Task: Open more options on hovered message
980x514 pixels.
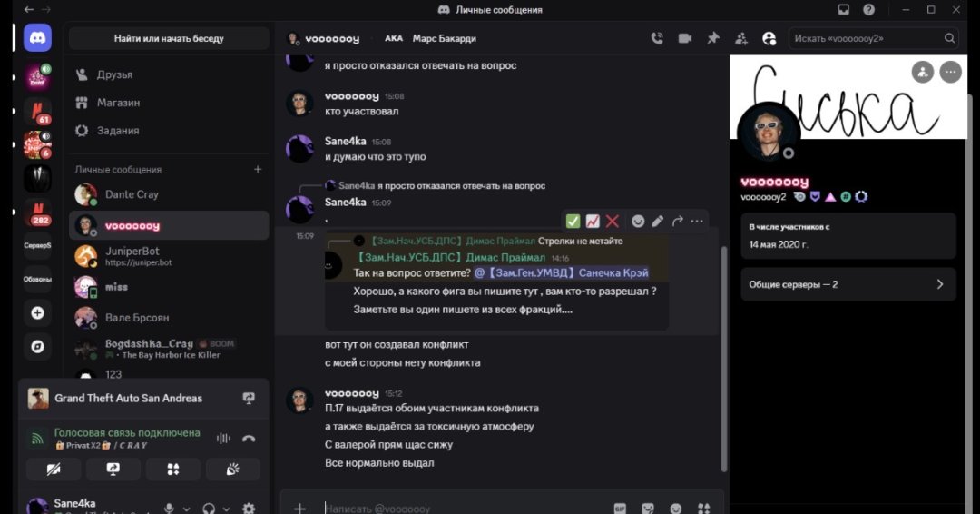Action: click(697, 221)
